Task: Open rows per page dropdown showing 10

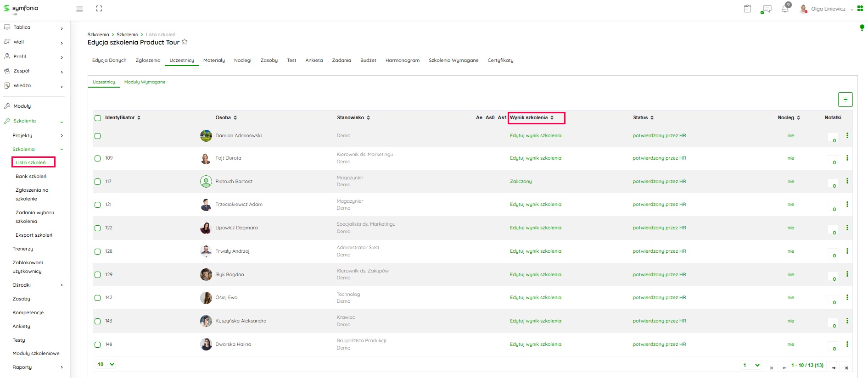Action: coord(106,364)
